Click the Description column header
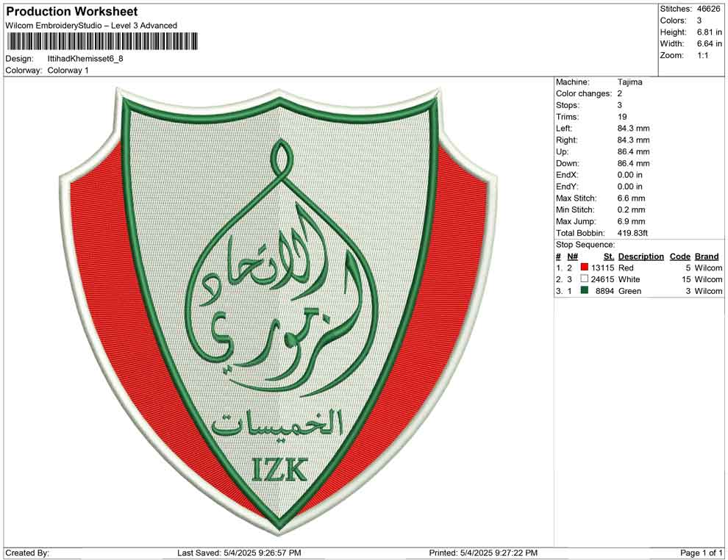Viewport: 728px width, 560px height. [x=640, y=256]
